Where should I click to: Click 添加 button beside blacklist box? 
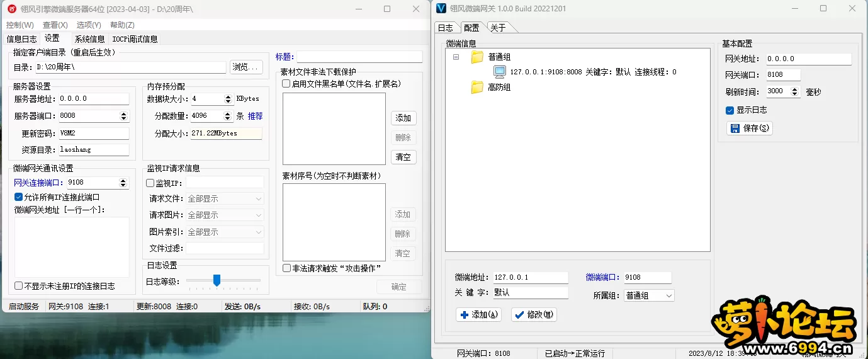point(403,118)
